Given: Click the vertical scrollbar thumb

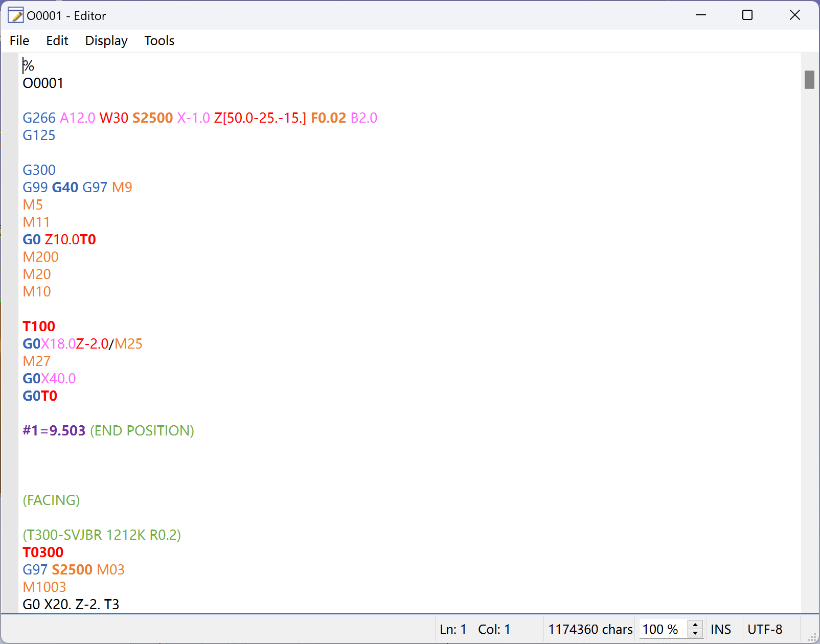Looking at the screenshot, I should pyautogui.click(x=809, y=80).
